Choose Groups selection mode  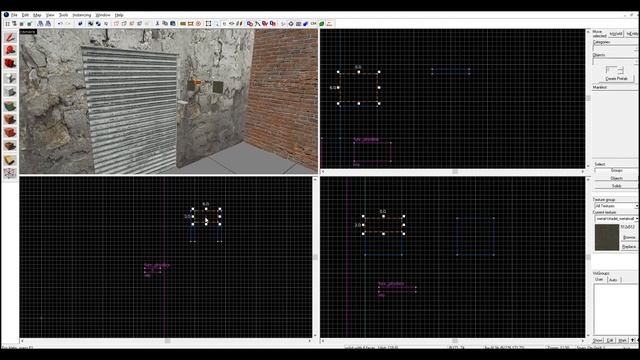click(616, 170)
